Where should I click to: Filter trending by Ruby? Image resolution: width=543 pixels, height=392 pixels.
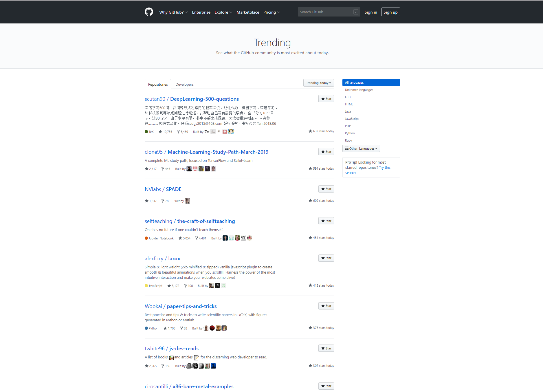(371, 140)
